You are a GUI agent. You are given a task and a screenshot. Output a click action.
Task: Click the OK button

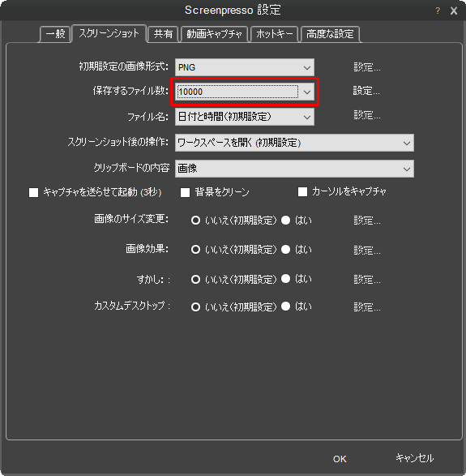click(x=340, y=459)
